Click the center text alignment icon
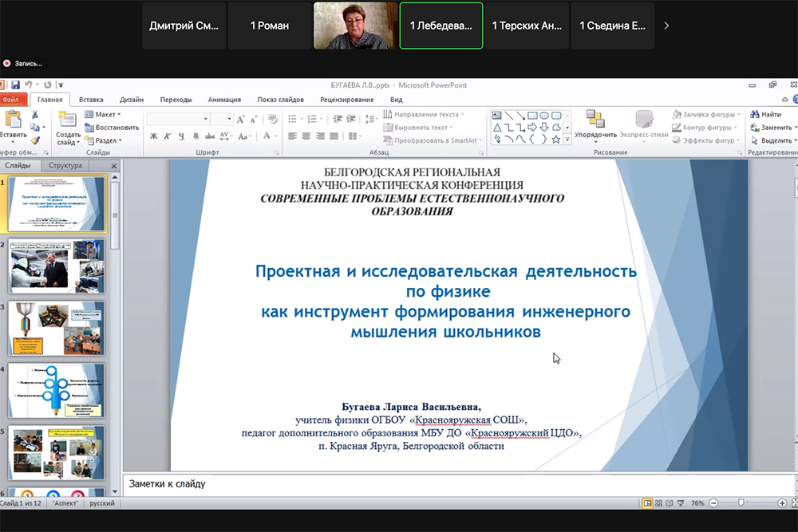Screen dimensions: 798x532 click(x=306, y=136)
